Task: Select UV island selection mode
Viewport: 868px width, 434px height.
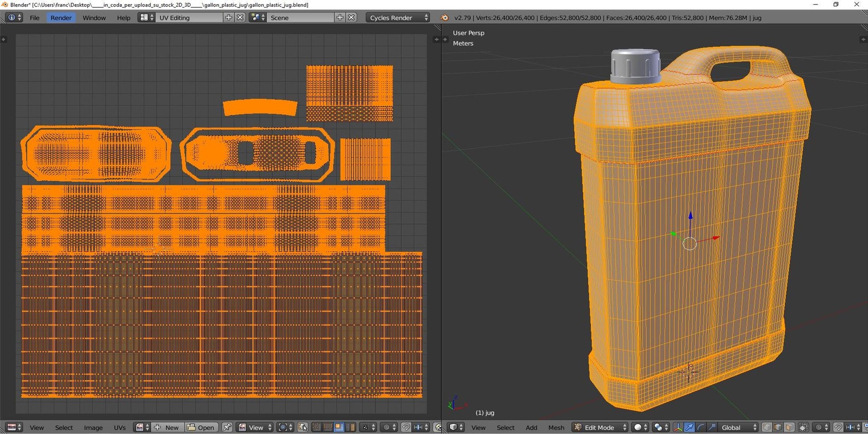Action: tap(350, 427)
